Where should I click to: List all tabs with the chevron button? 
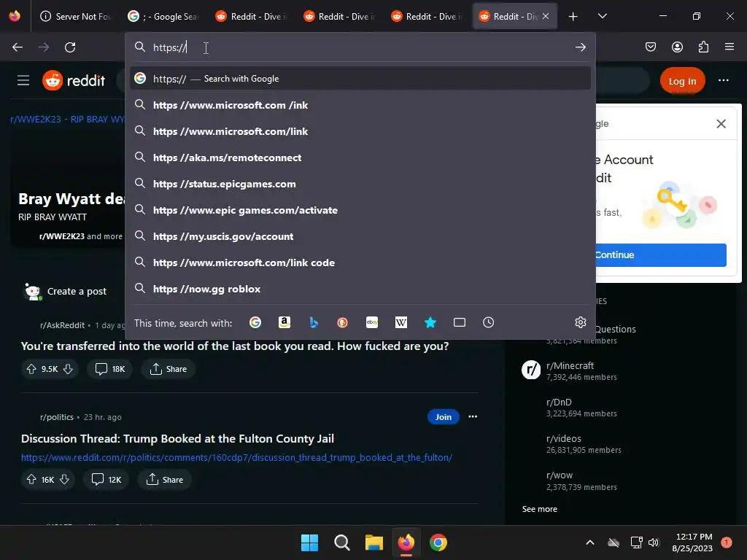(602, 16)
